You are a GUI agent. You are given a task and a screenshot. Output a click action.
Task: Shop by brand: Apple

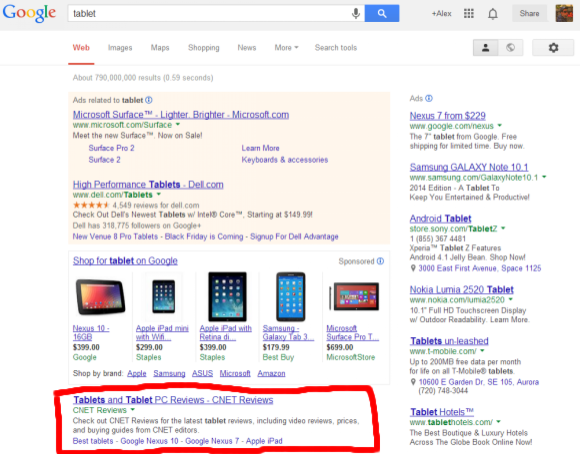pyautogui.click(x=137, y=373)
